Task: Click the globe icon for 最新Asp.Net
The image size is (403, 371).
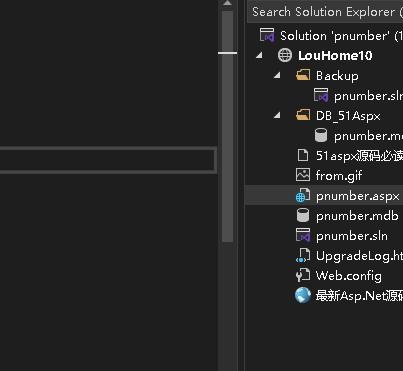Action: 303,296
